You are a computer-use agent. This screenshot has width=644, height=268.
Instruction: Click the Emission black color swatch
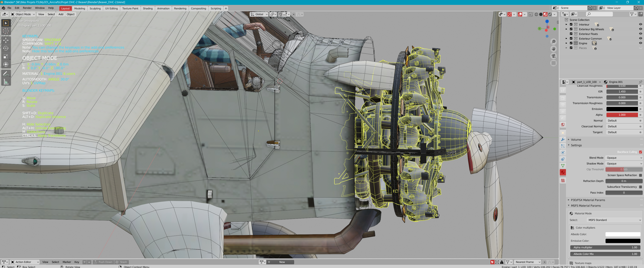point(622,109)
